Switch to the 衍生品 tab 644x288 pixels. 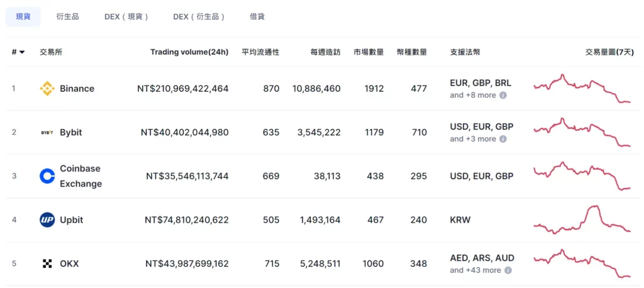click(67, 17)
